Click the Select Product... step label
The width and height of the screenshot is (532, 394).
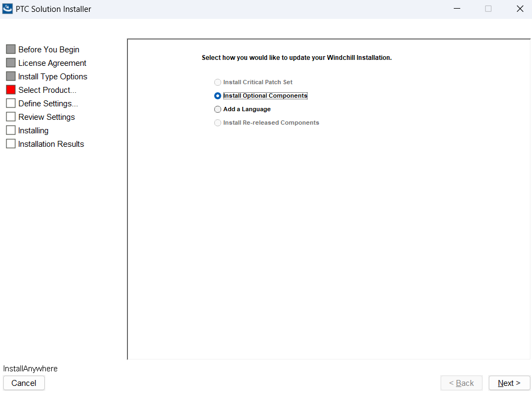pos(47,90)
